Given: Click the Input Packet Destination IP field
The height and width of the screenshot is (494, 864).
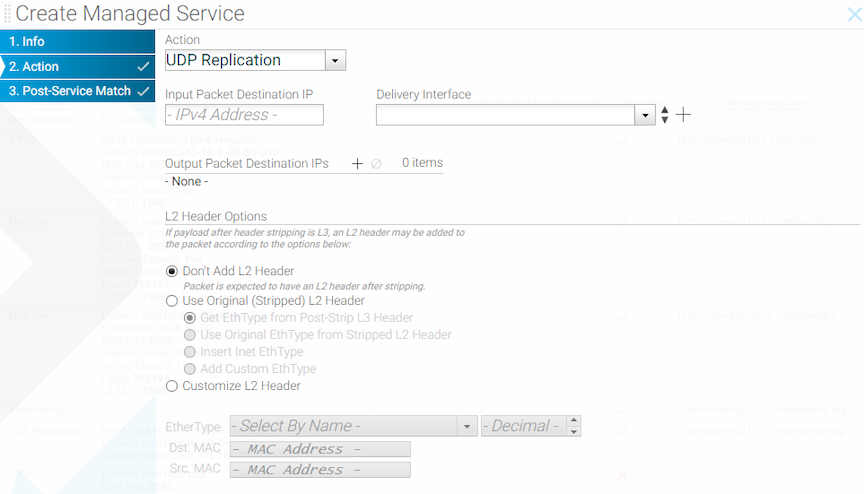Looking at the screenshot, I should 244,115.
